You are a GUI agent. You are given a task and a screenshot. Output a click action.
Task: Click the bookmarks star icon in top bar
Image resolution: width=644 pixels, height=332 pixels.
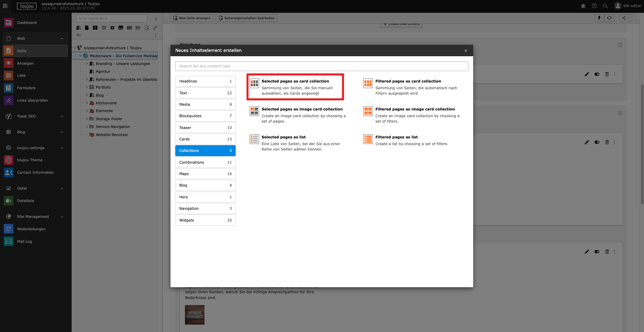(x=583, y=6)
